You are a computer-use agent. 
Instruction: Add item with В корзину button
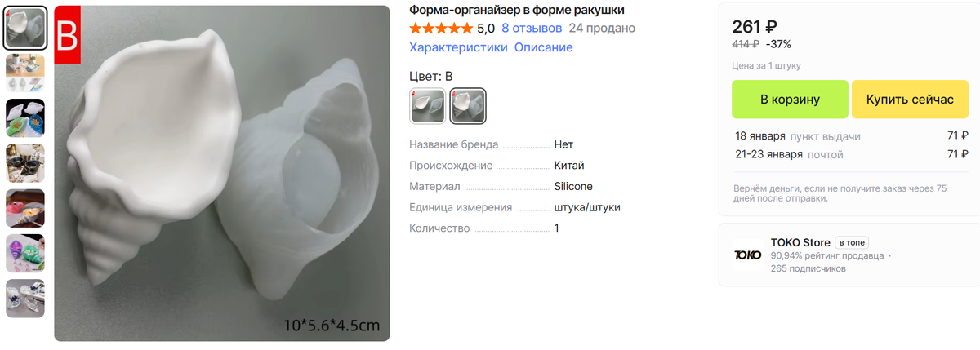pyautogui.click(x=790, y=100)
